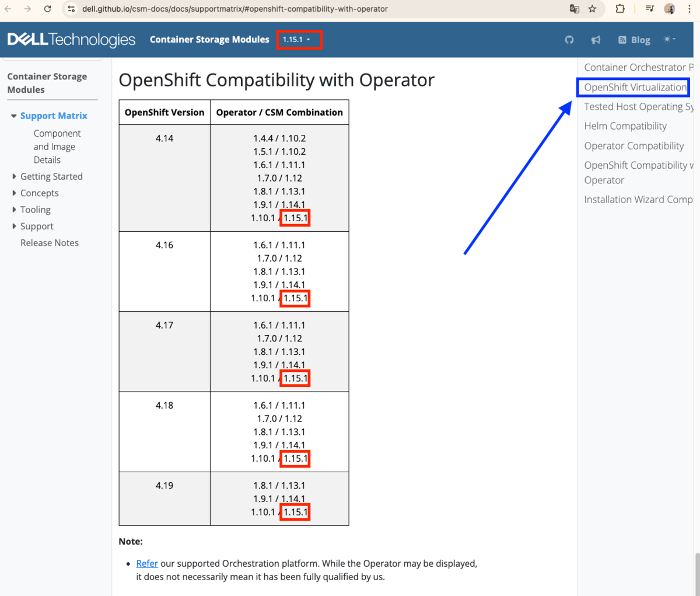This screenshot has height=596, width=700.
Task: Jump to OpenShift Virtualization section
Action: [635, 87]
